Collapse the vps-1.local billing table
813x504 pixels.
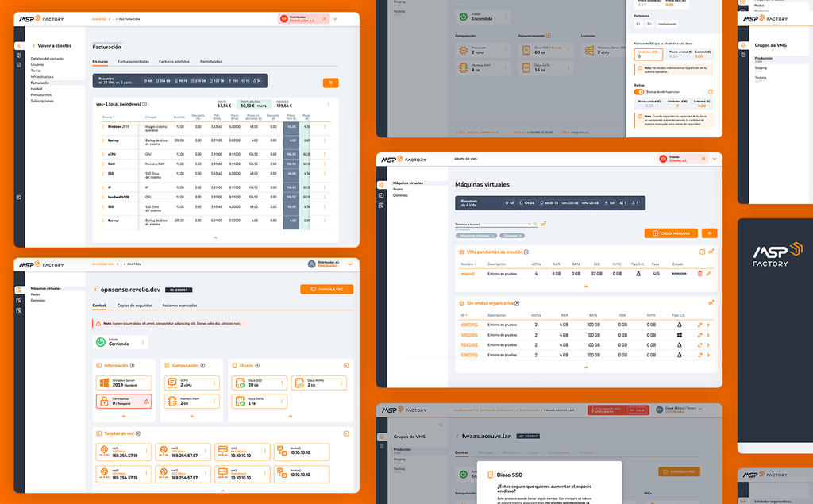[x=215, y=237]
